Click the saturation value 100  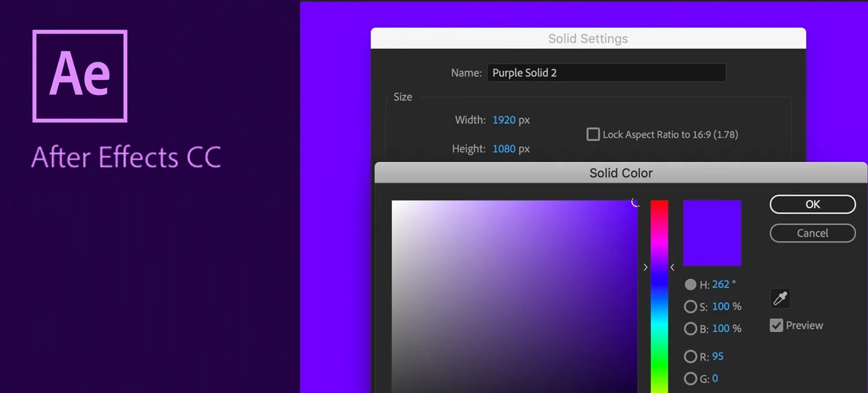point(721,306)
